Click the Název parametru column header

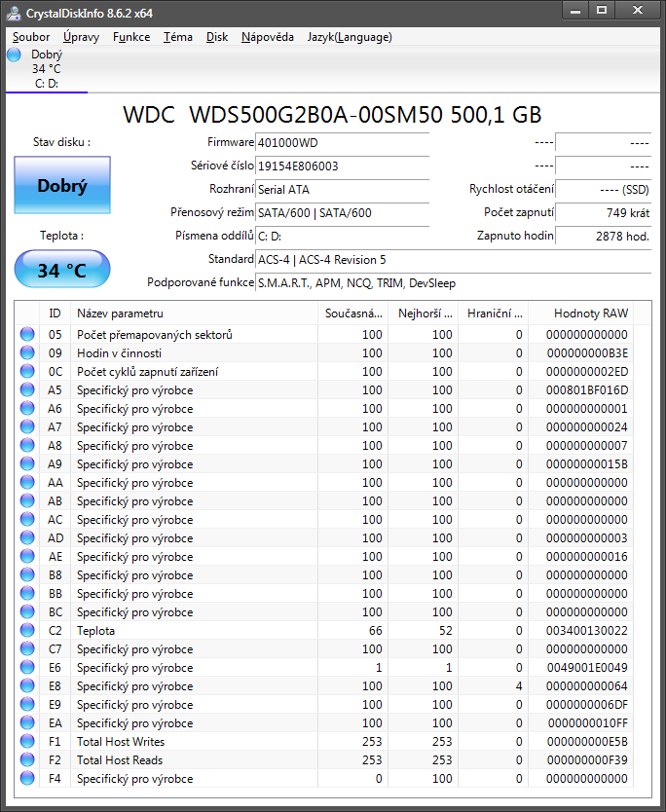(194, 314)
